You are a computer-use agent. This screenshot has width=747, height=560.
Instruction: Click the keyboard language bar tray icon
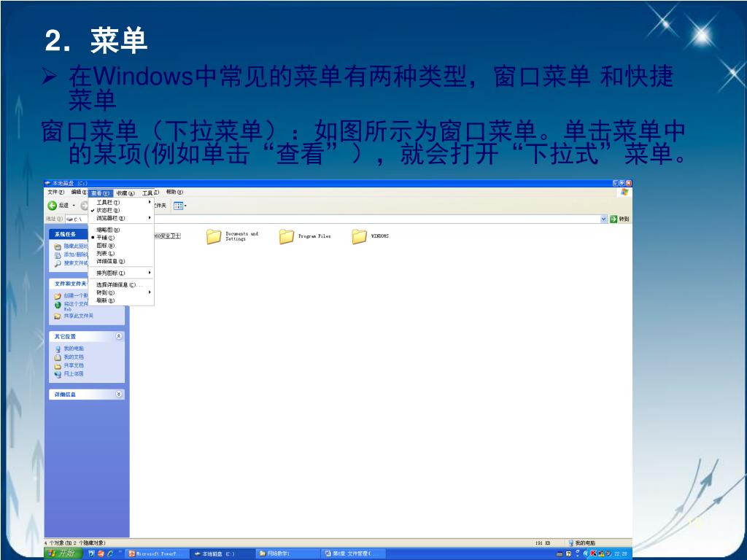(x=560, y=554)
